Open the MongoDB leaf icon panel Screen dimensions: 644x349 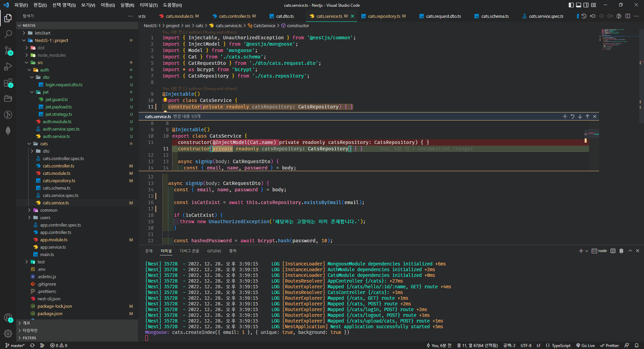tap(8, 131)
